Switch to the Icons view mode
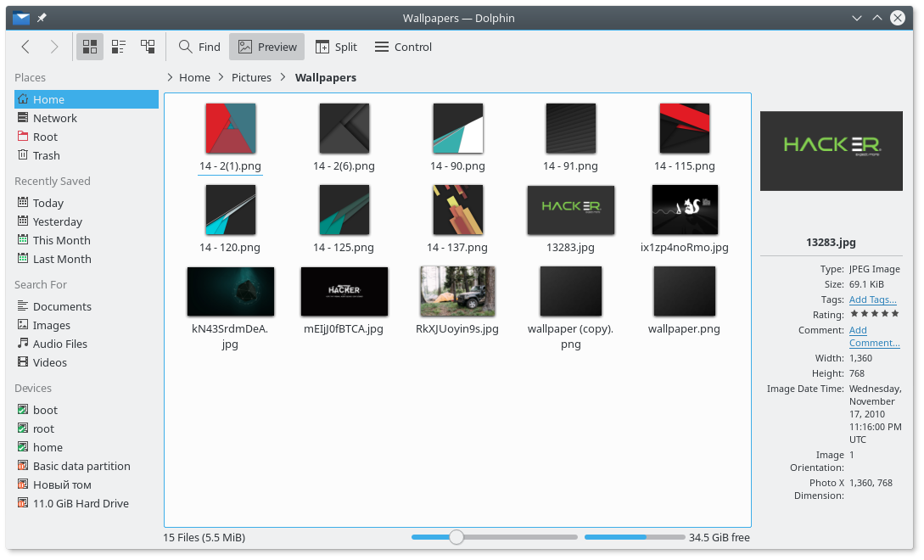924x560 pixels. (x=89, y=47)
